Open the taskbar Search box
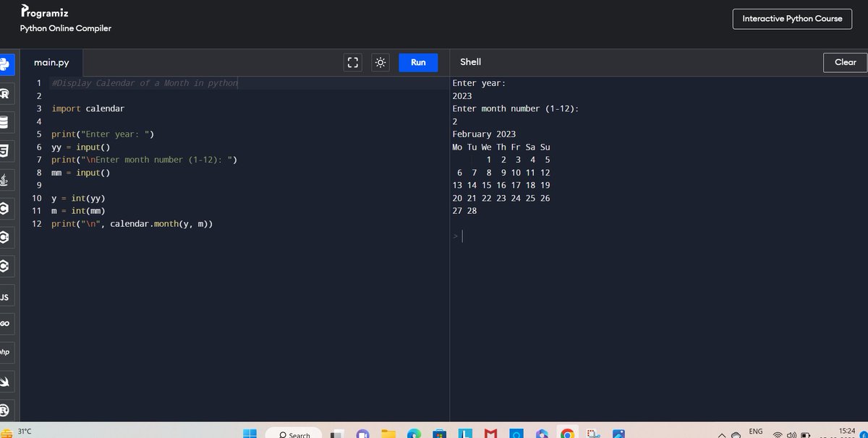 (x=294, y=434)
